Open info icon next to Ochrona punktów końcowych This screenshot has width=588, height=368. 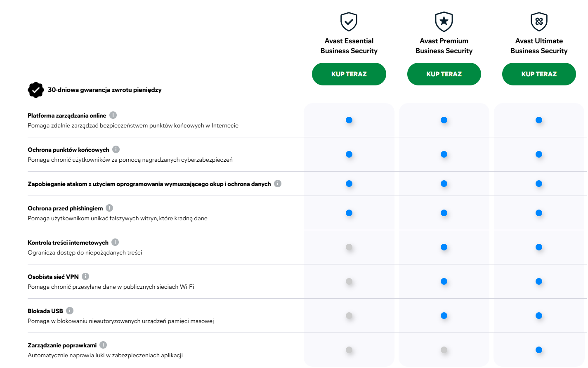click(116, 149)
